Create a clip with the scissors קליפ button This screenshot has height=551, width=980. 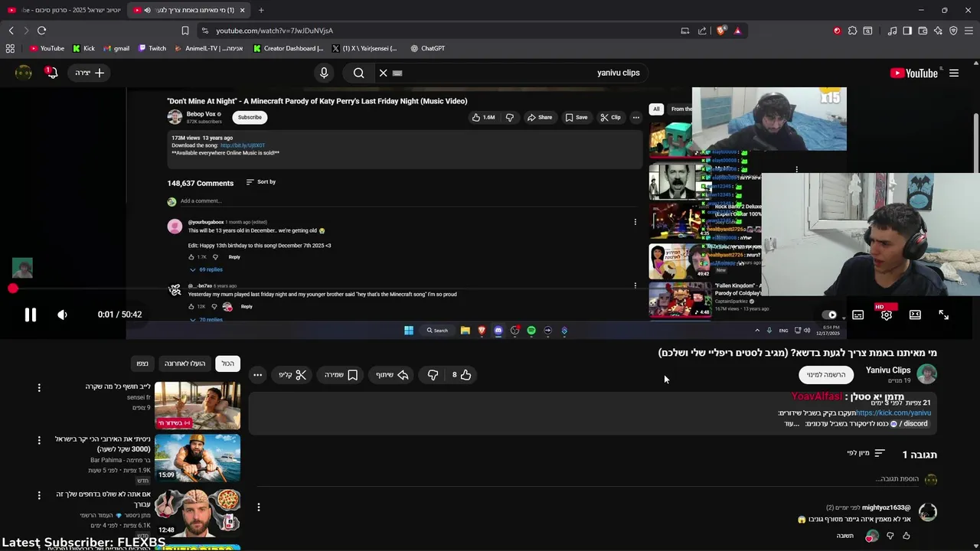pos(292,375)
